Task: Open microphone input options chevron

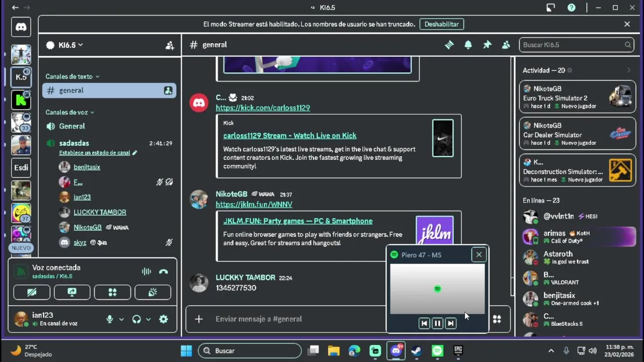Action: coord(121,319)
